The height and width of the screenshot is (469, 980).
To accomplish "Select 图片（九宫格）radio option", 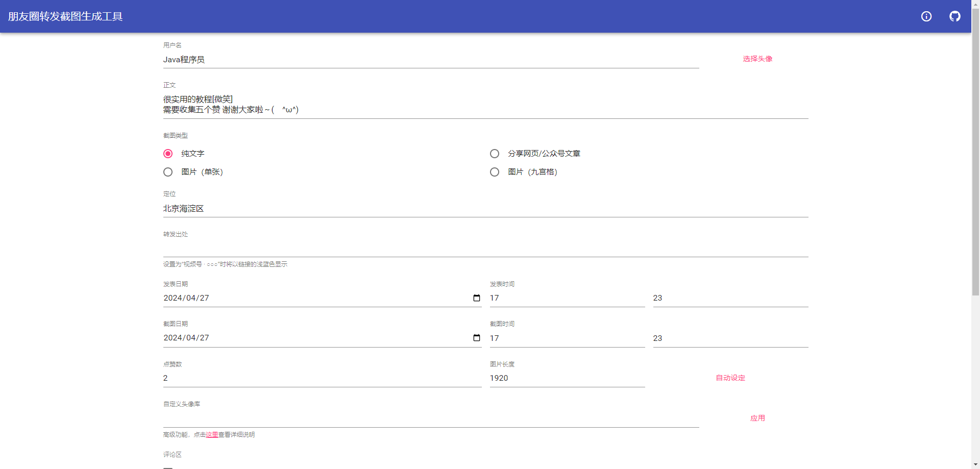I will 495,172.
